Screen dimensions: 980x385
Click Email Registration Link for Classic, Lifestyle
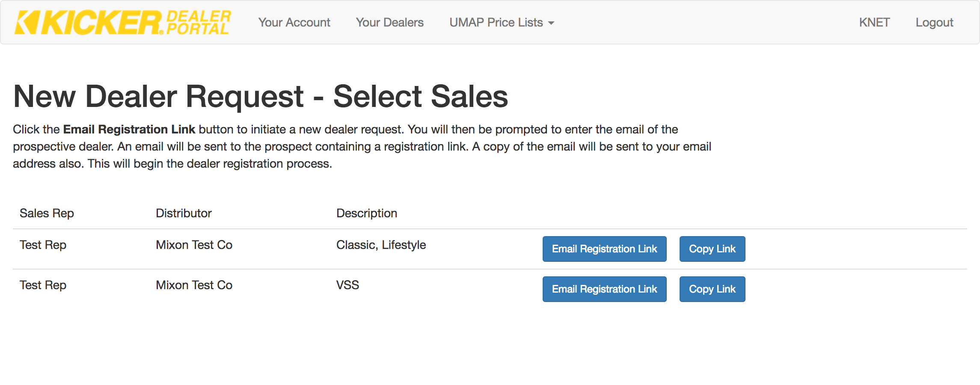coord(604,249)
